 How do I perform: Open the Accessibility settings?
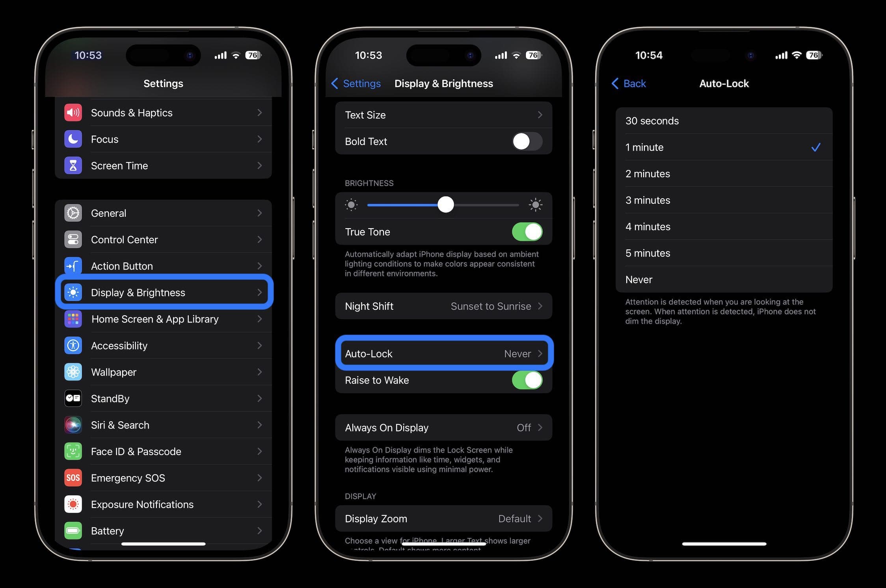163,345
